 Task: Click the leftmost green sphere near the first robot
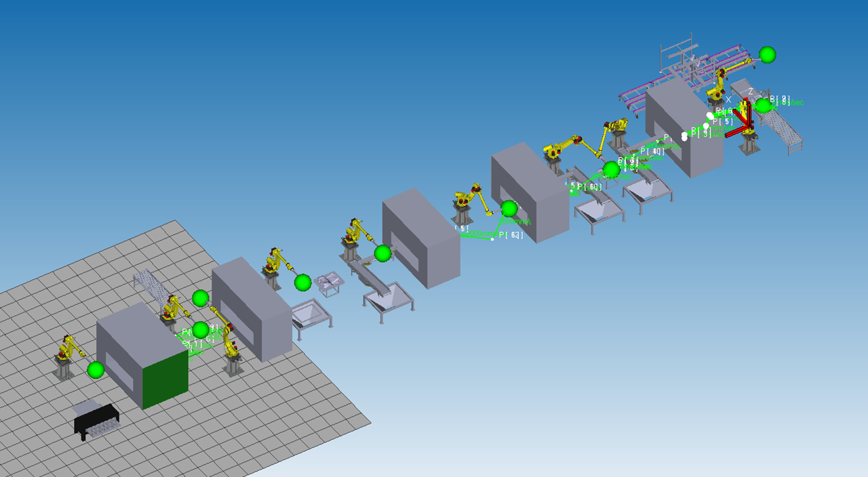pyautogui.click(x=96, y=370)
